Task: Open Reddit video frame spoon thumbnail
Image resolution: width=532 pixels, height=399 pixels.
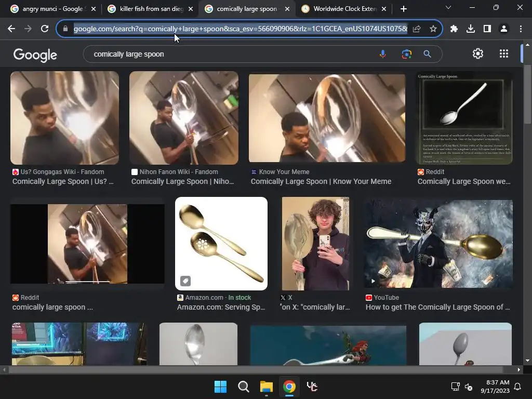Action: click(87, 244)
